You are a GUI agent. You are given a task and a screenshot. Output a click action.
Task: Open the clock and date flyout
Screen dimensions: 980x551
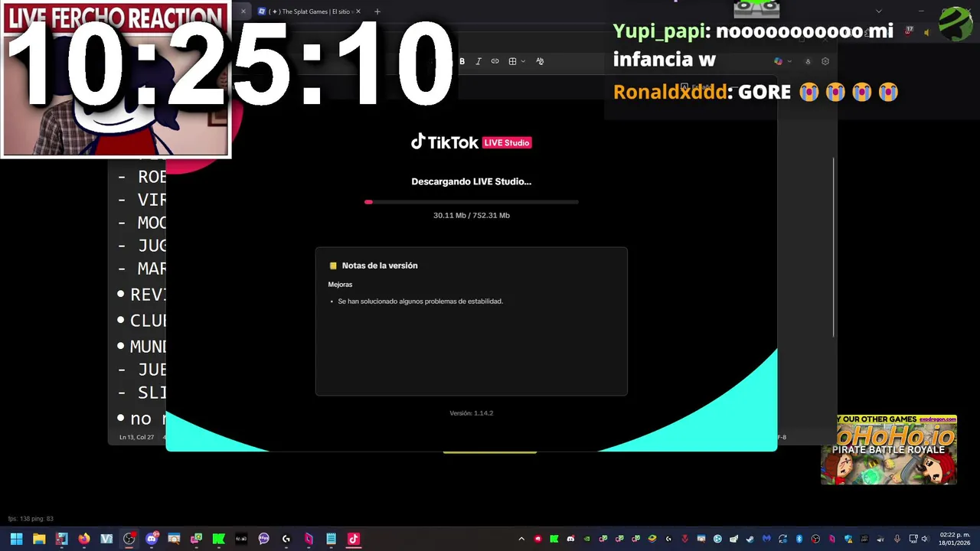pyautogui.click(x=955, y=539)
